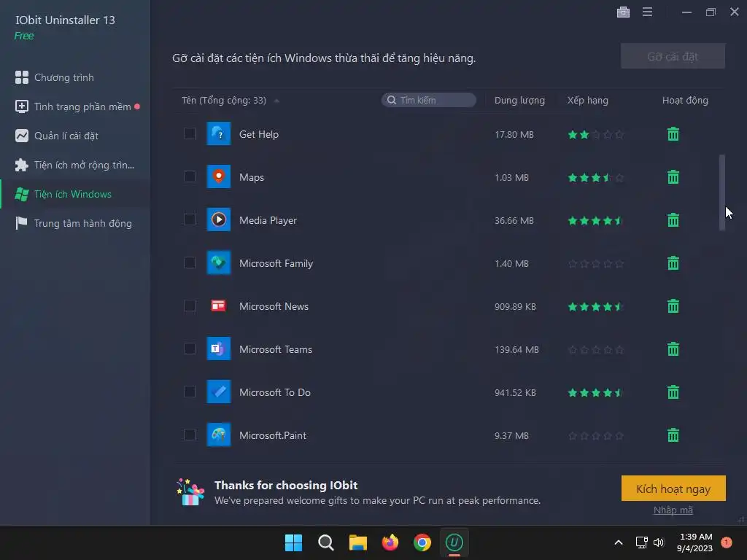747x560 pixels.
Task: Uninstall Microsoft Family via trash icon
Action: tap(673, 262)
